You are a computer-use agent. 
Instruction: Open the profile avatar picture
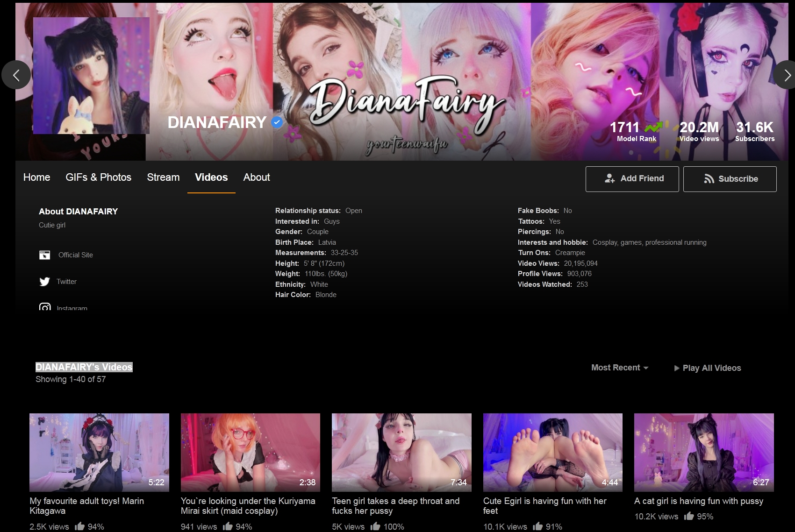coord(91,76)
